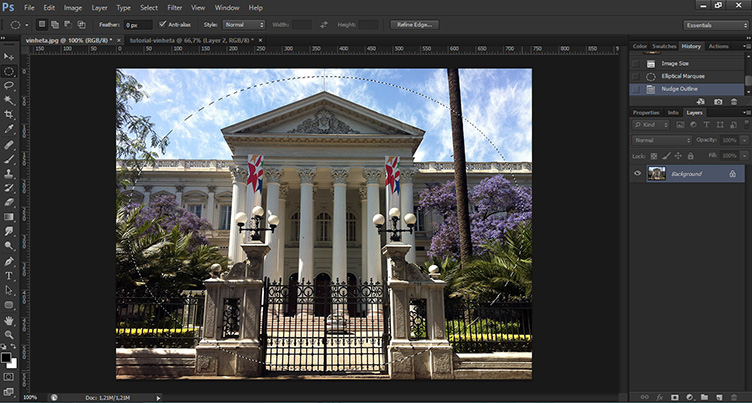Choose the Eyedropper tool

[9, 129]
